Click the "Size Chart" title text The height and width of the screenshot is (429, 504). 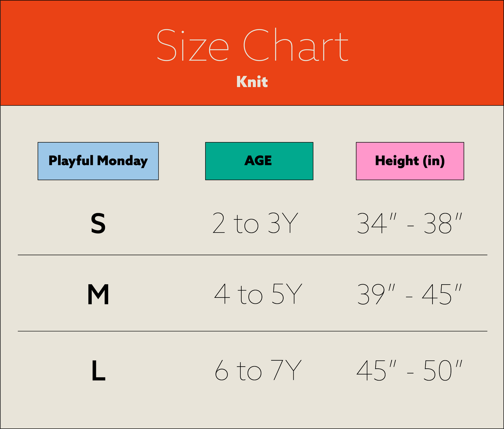coord(252,46)
